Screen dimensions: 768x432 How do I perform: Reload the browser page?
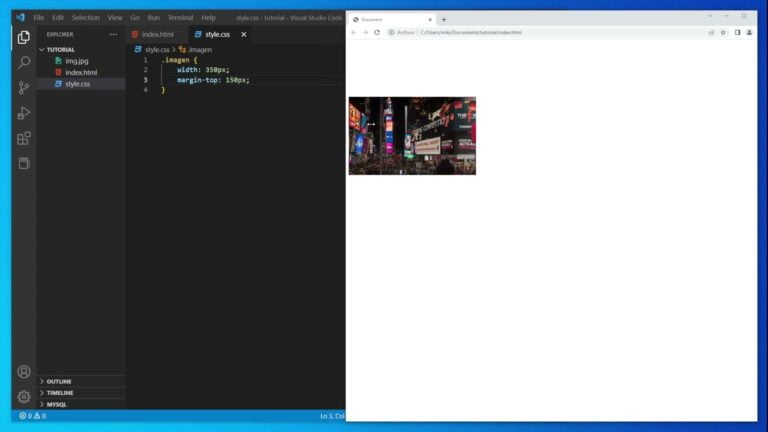coord(377,32)
